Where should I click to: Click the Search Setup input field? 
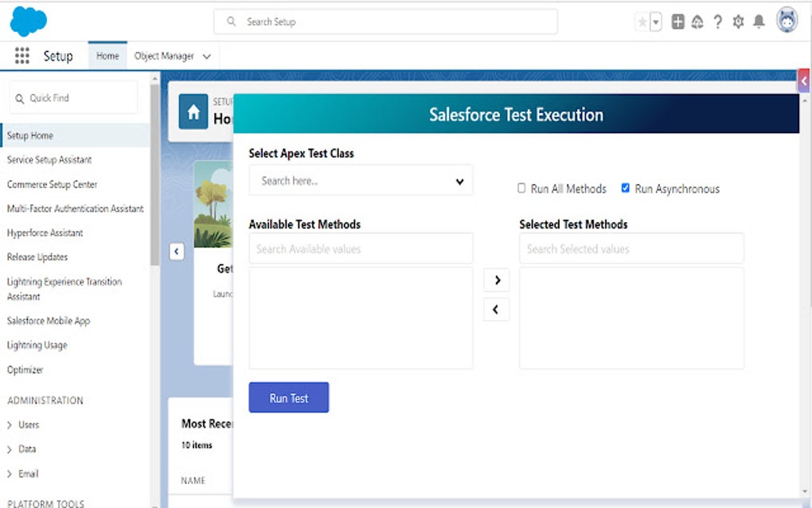click(385, 21)
